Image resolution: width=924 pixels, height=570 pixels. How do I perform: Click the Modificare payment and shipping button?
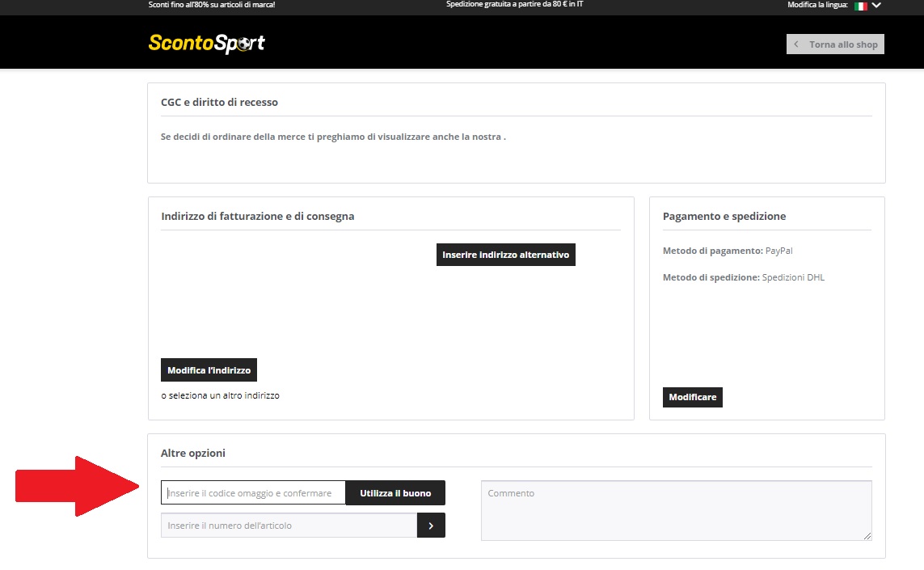tap(693, 397)
